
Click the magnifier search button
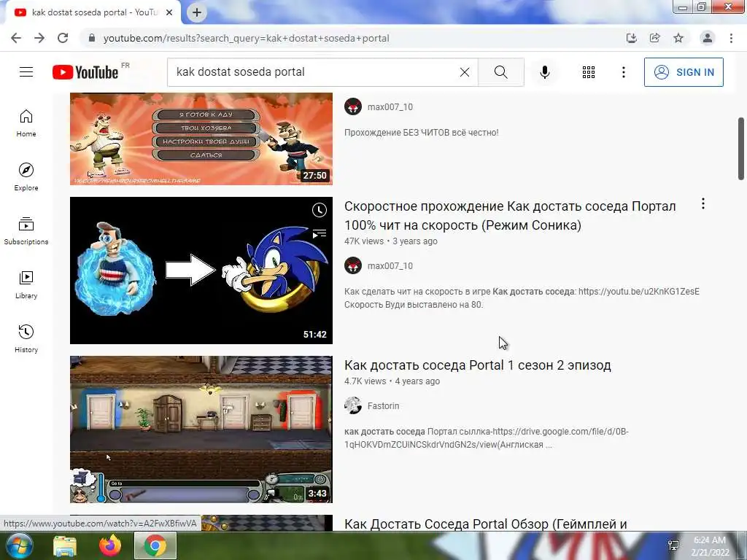coord(500,72)
